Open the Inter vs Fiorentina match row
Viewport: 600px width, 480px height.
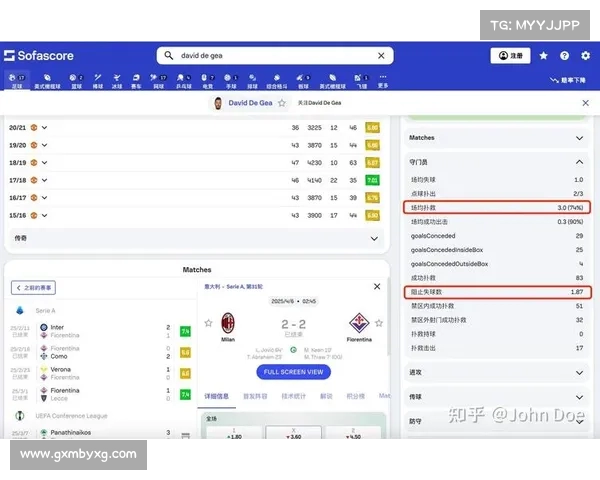(x=100, y=331)
